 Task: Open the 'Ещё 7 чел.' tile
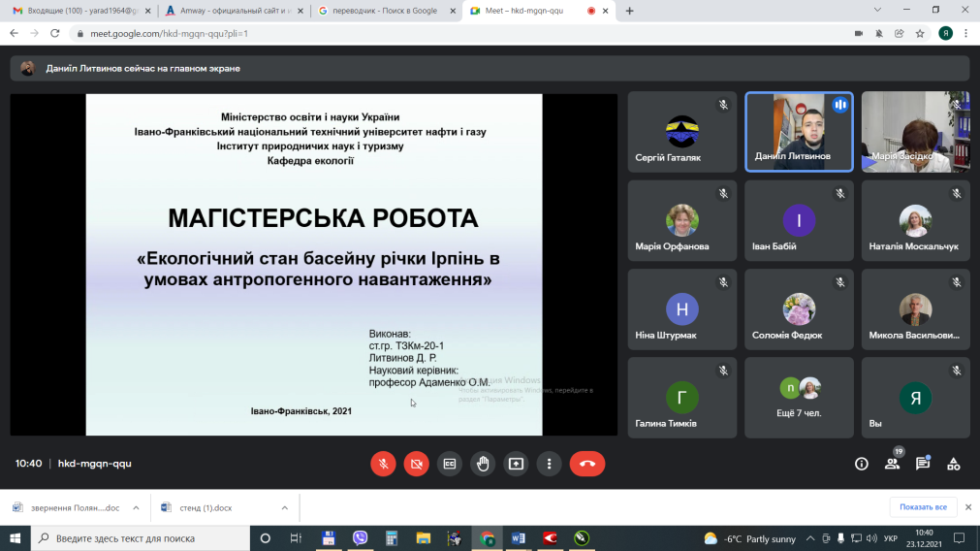tap(799, 398)
